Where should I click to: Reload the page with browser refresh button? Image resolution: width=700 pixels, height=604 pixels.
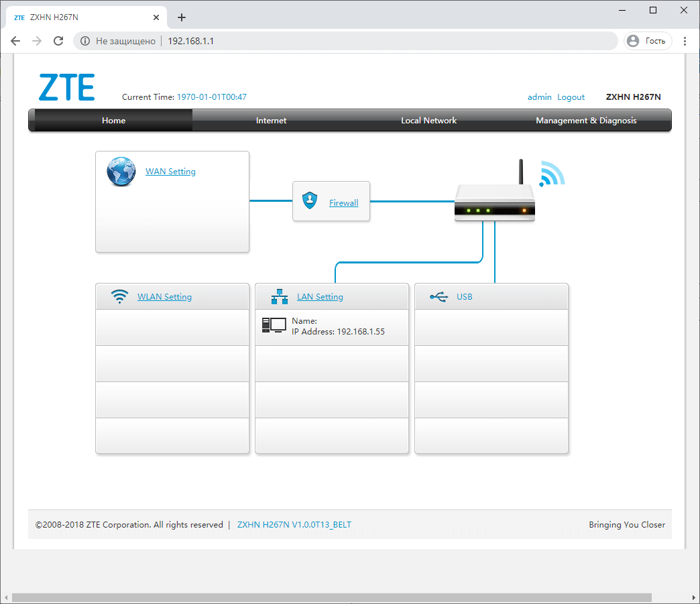[58, 41]
